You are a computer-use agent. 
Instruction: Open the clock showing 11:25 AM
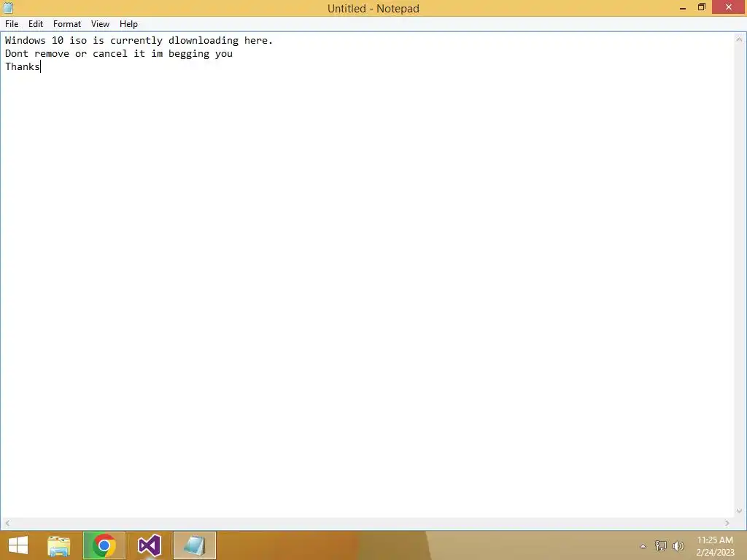click(x=715, y=546)
